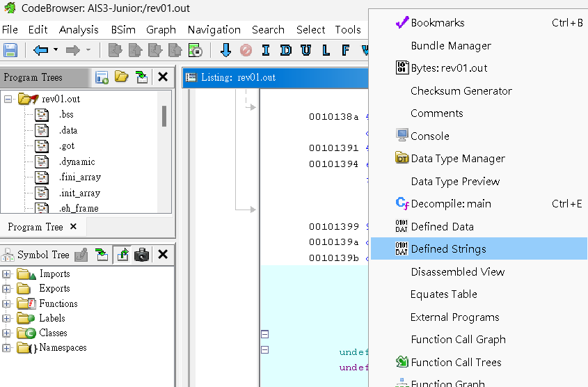Select the .data section
The image size is (588, 387).
(68, 130)
